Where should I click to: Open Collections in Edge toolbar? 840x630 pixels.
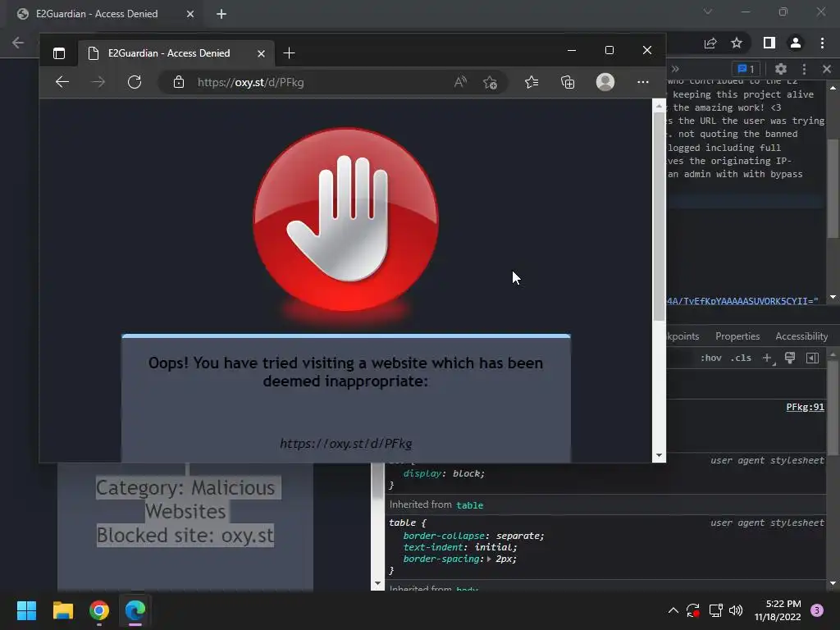568,82
